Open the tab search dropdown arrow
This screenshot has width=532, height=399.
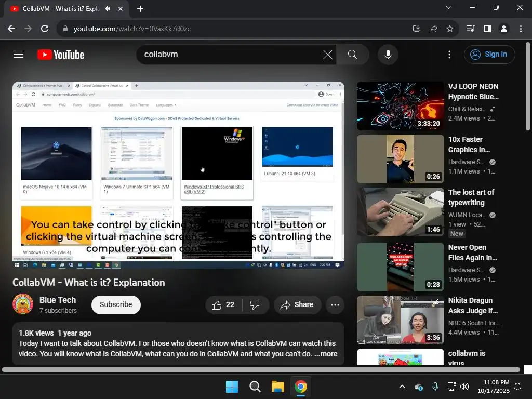(448, 7)
